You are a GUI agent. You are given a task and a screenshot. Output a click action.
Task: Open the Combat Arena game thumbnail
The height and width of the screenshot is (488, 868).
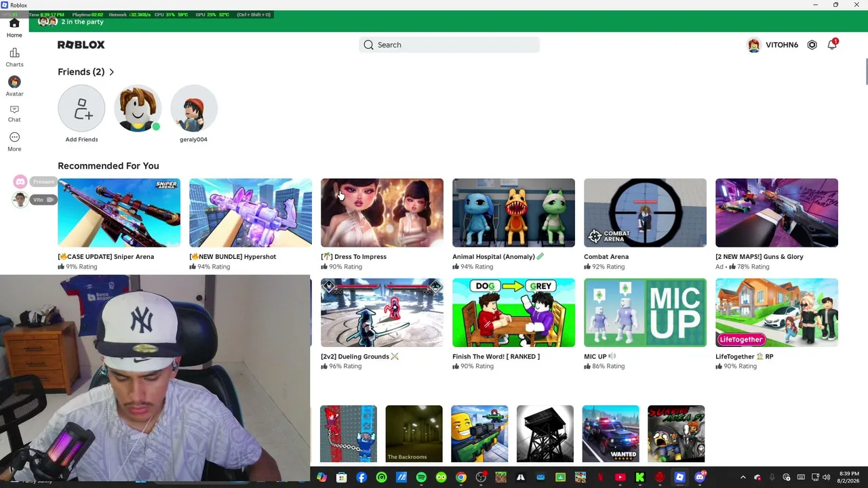pos(645,213)
